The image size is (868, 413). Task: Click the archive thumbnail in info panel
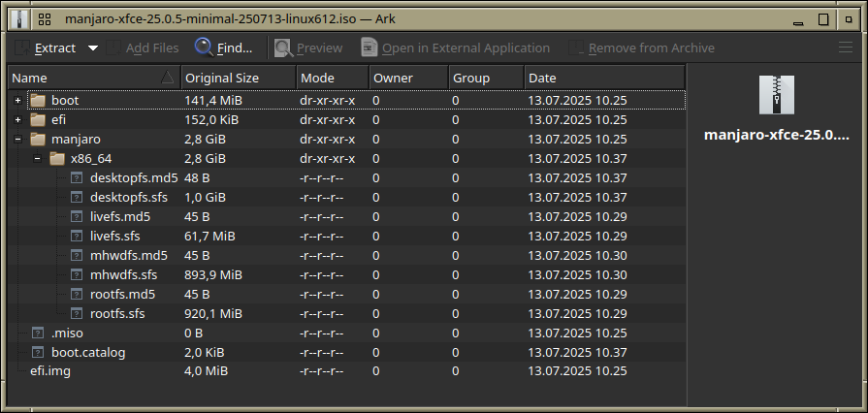coord(776,95)
